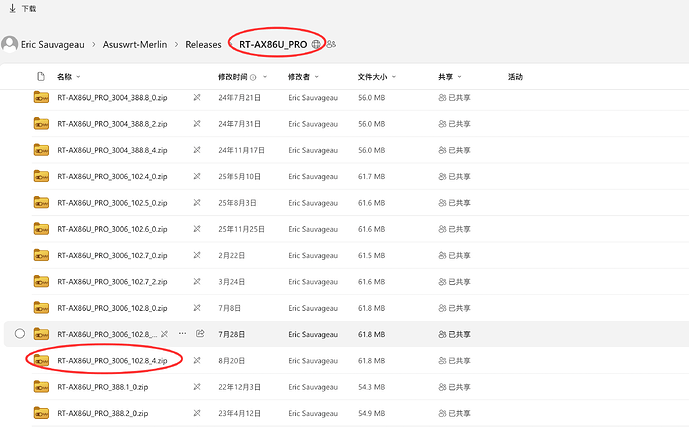Viewport: 689px width, 428px height.
Task: Open RT-AX86U_PRO_3006_102.6_0.zip file
Action: pyautogui.click(x=112, y=229)
